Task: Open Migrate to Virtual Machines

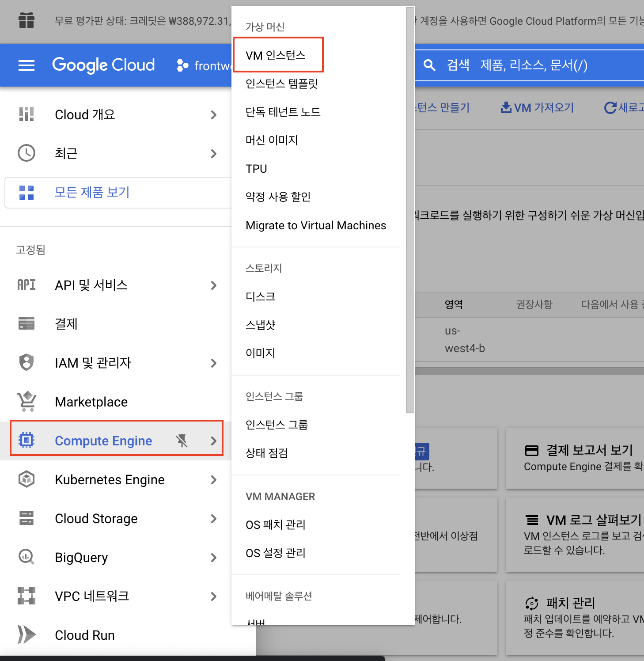Action: coord(316,225)
